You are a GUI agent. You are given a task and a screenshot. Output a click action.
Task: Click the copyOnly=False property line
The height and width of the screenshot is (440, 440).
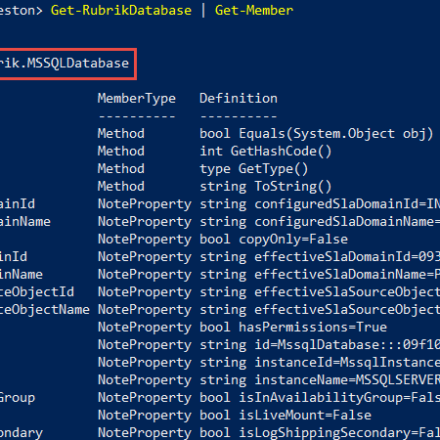click(274, 239)
